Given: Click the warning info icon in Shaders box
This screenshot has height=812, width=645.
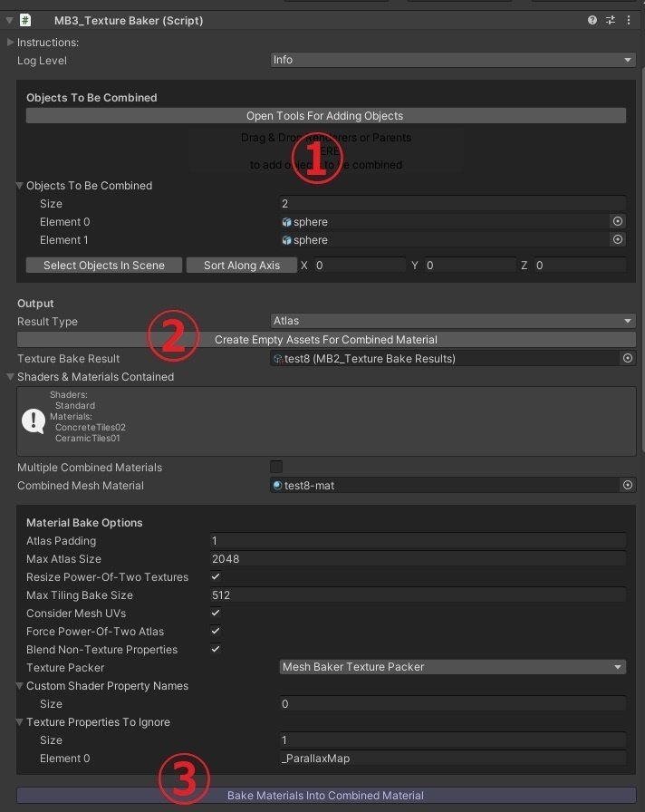Looking at the screenshot, I should coord(34,421).
